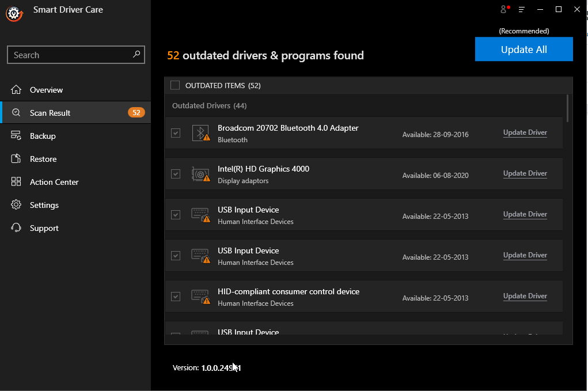Screen dimensions: 588x391
Task: Open the Settings menu item
Action: click(x=44, y=205)
